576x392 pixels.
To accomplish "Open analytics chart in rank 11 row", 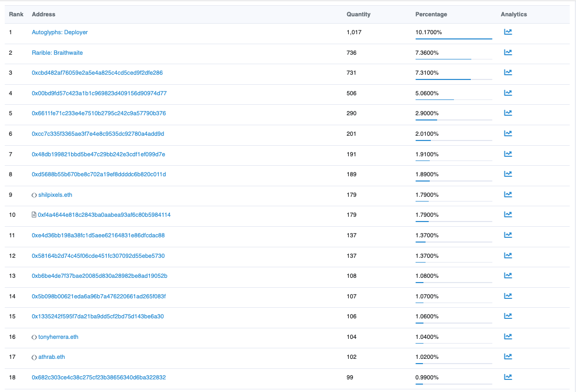I will point(508,235).
